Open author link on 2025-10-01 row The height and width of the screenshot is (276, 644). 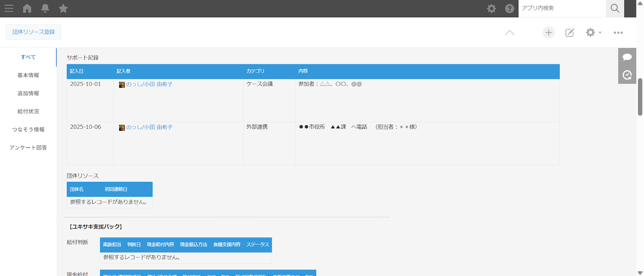click(x=149, y=84)
